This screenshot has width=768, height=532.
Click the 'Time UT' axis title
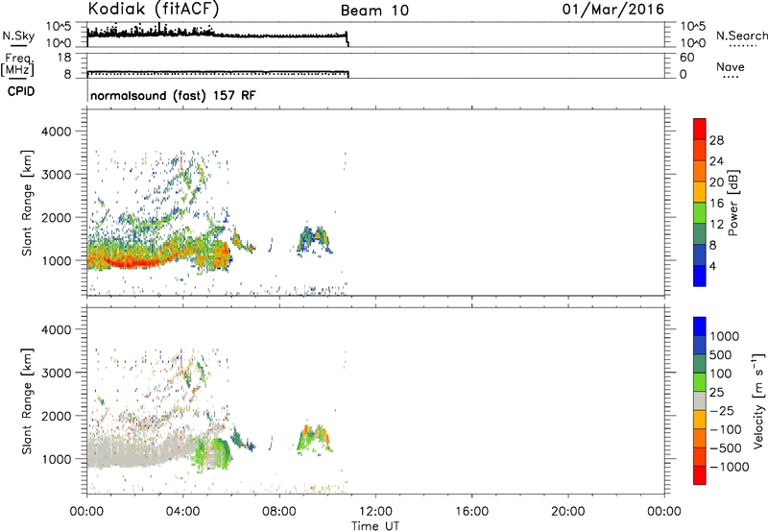(x=375, y=526)
